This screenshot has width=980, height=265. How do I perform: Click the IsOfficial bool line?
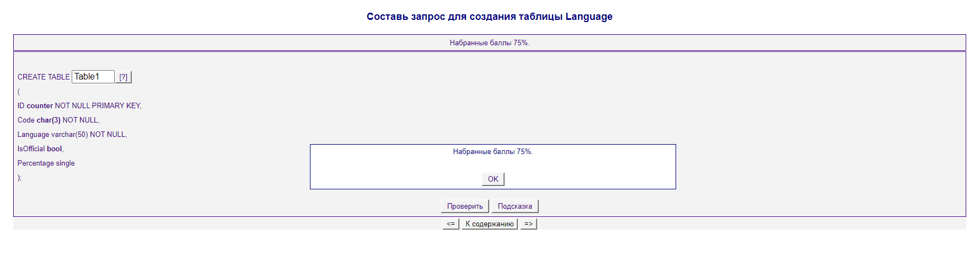coord(40,149)
